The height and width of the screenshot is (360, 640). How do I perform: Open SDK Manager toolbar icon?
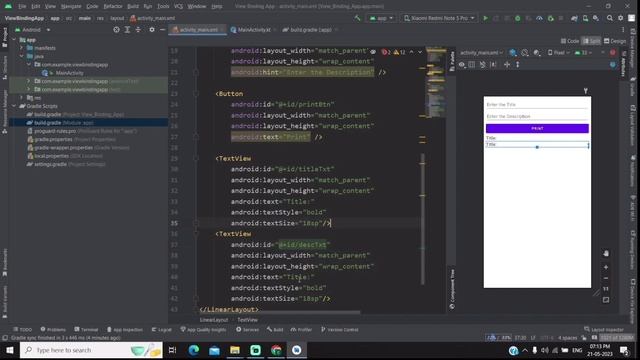[596, 18]
